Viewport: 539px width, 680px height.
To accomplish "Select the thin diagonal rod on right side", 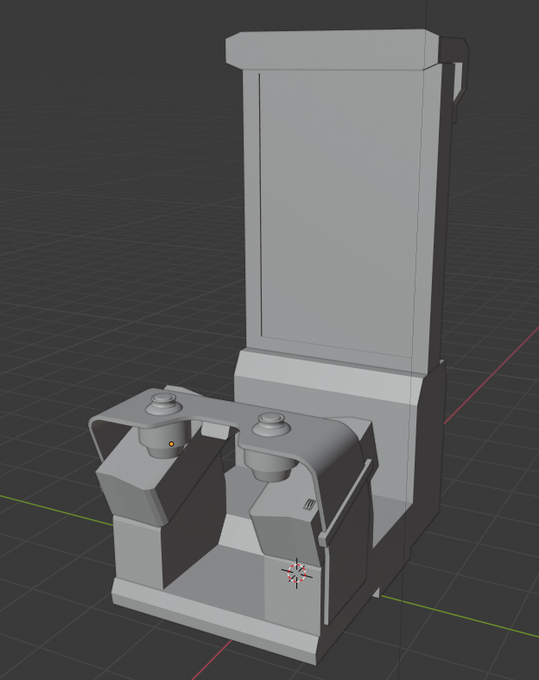I will click(x=345, y=503).
